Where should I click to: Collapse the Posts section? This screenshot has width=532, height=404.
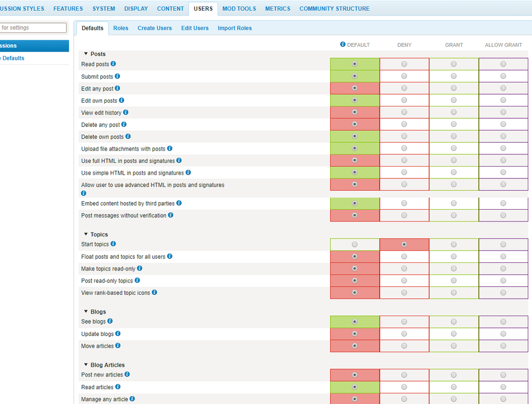point(86,54)
